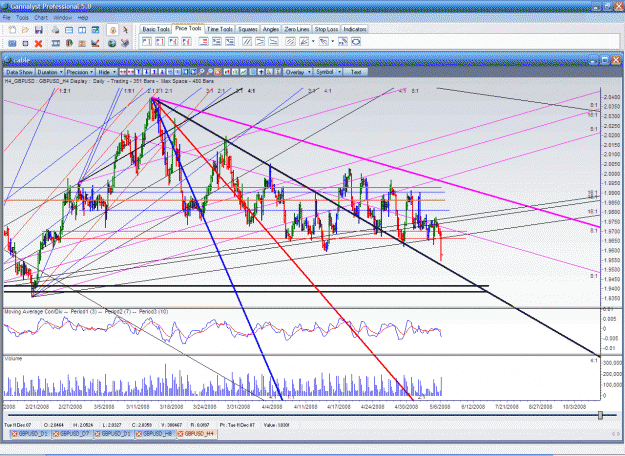Screen dimensions: 625x456
Task: Open the Chart menu
Action: point(41,18)
